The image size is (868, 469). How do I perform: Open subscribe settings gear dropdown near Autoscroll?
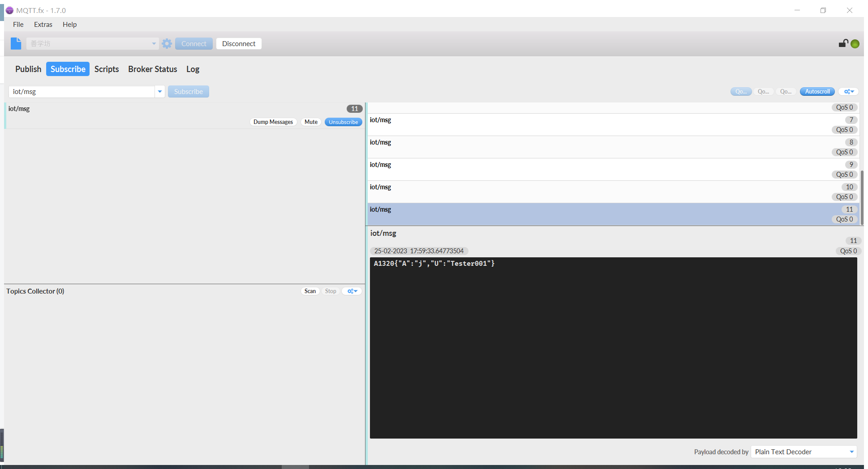point(849,91)
